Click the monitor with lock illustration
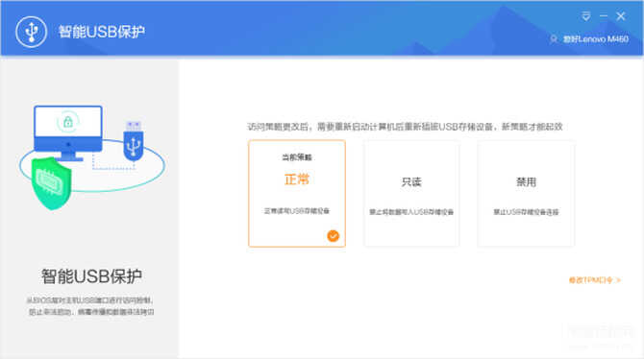Image resolution: width=644 pixels, height=359 pixels. click(x=68, y=132)
